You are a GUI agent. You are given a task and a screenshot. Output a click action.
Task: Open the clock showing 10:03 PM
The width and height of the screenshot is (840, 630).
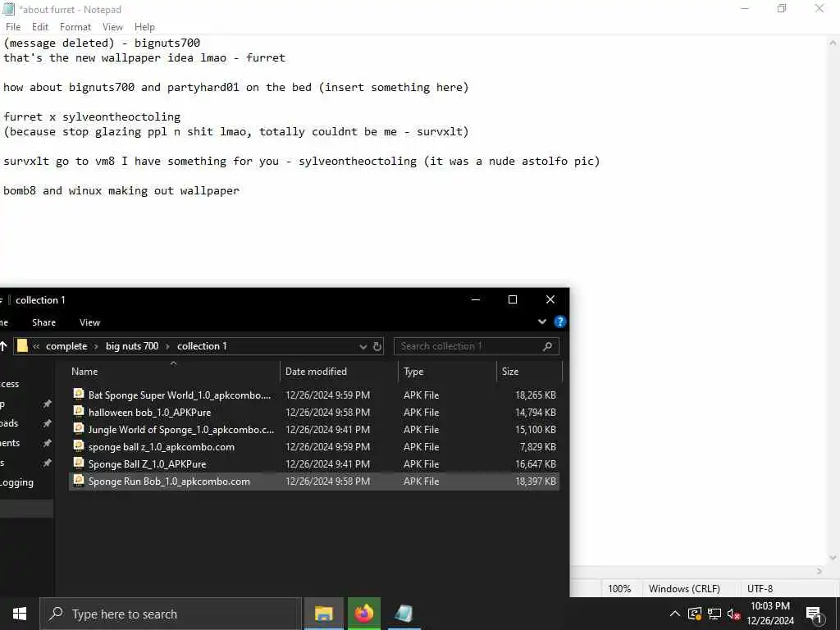pos(770,614)
